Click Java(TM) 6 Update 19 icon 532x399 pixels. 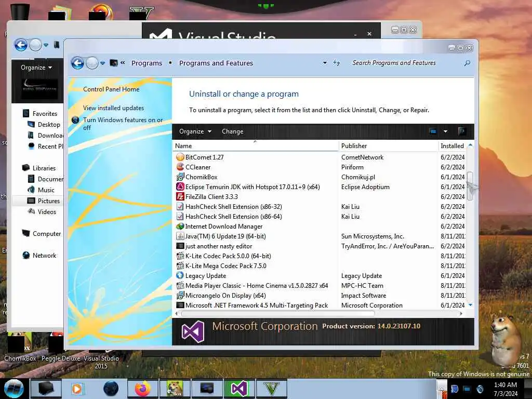tap(180, 236)
